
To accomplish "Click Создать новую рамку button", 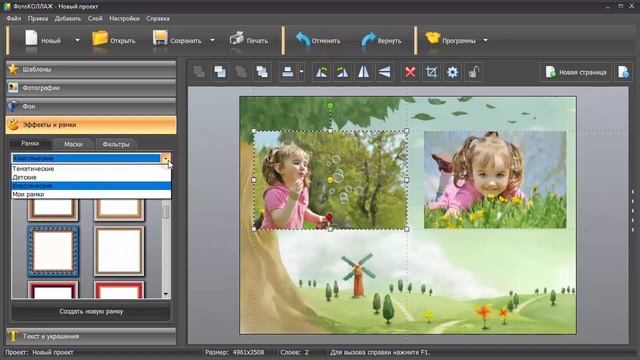I will coord(91,311).
